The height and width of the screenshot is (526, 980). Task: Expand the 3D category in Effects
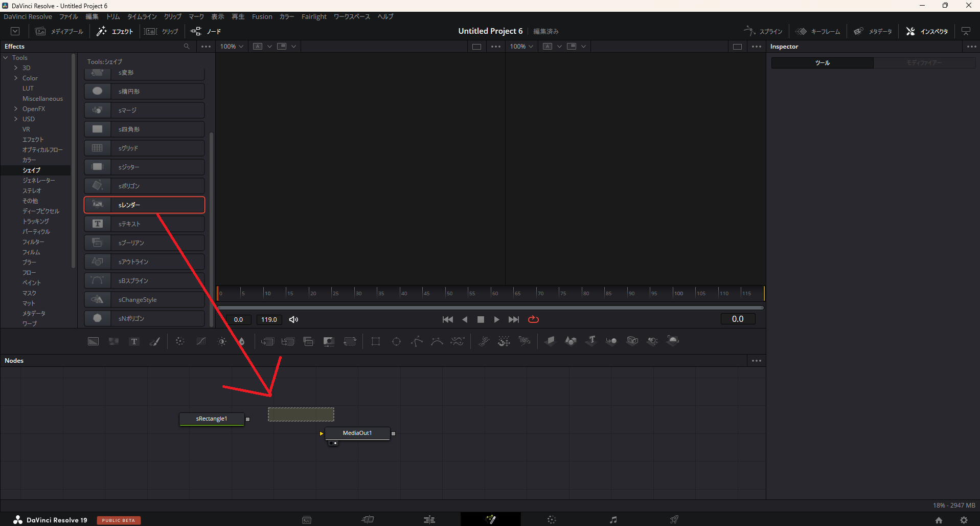[x=16, y=68]
